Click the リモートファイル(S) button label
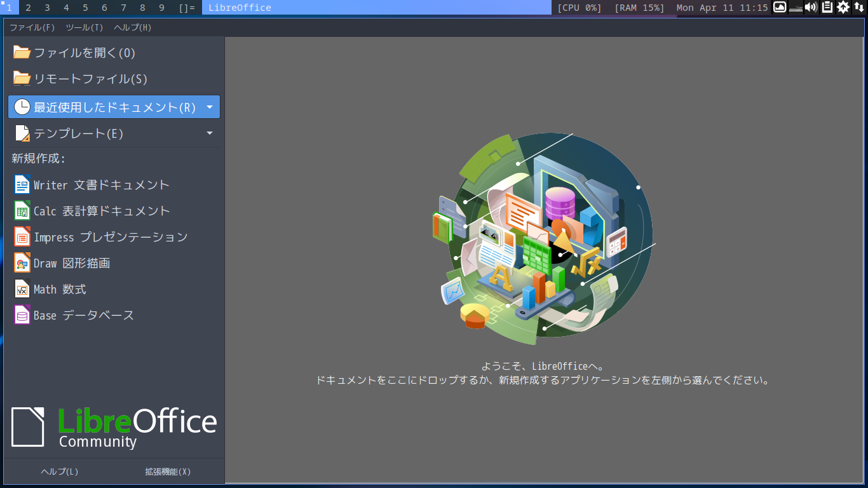Screen dimensions: 868x488 coord(91,79)
